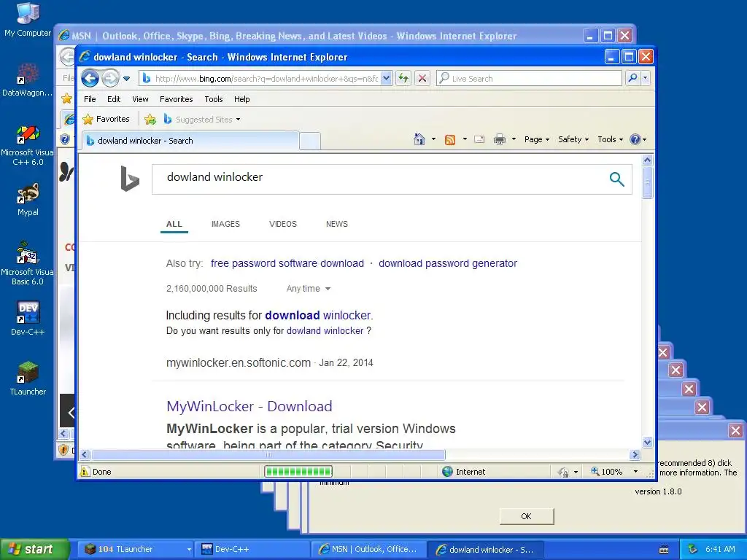The width and height of the screenshot is (747, 560).
Task: Expand the search provider dropdown arrow
Action: pyautogui.click(x=646, y=77)
